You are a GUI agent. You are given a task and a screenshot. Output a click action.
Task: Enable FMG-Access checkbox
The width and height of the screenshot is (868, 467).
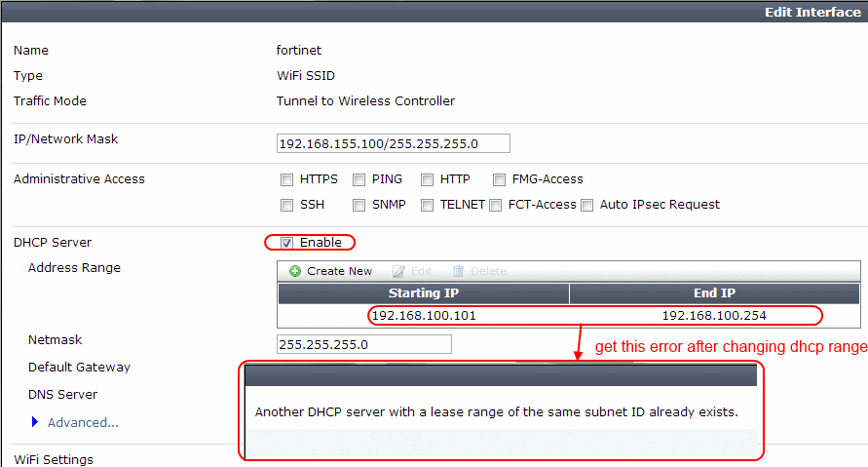(500, 179)
